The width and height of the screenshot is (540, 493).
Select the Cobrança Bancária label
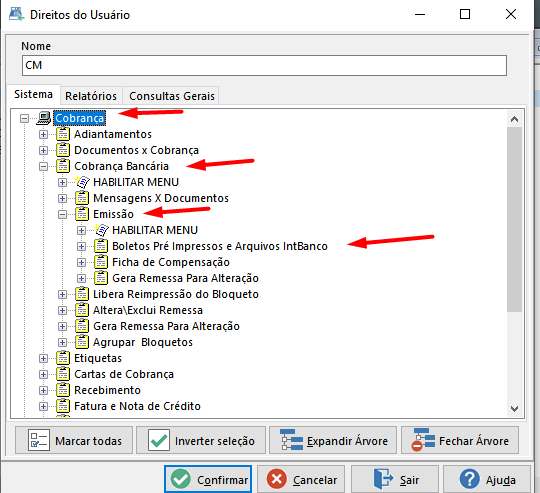point(121,166)
